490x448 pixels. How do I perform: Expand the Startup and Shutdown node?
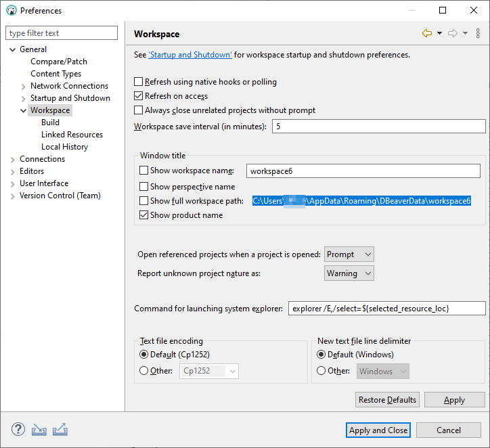click(x=24, y=99)
